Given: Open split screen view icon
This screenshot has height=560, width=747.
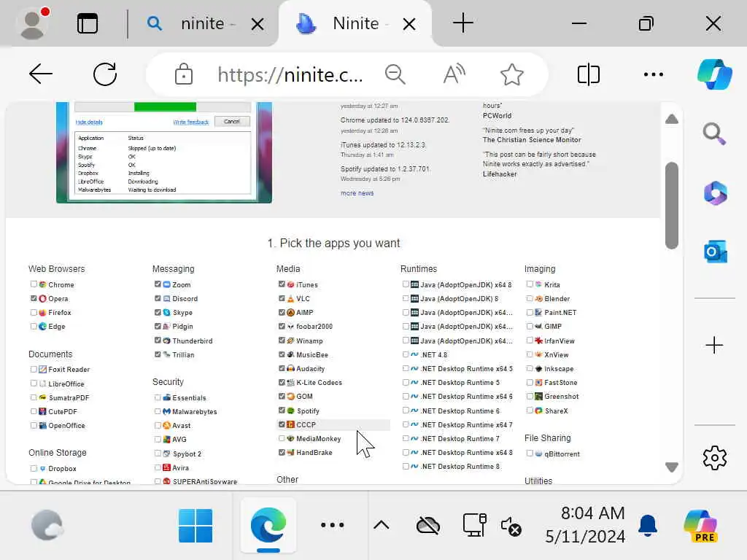Looking at the screenshot, I should pyautogui.click(x=589, y=74).
